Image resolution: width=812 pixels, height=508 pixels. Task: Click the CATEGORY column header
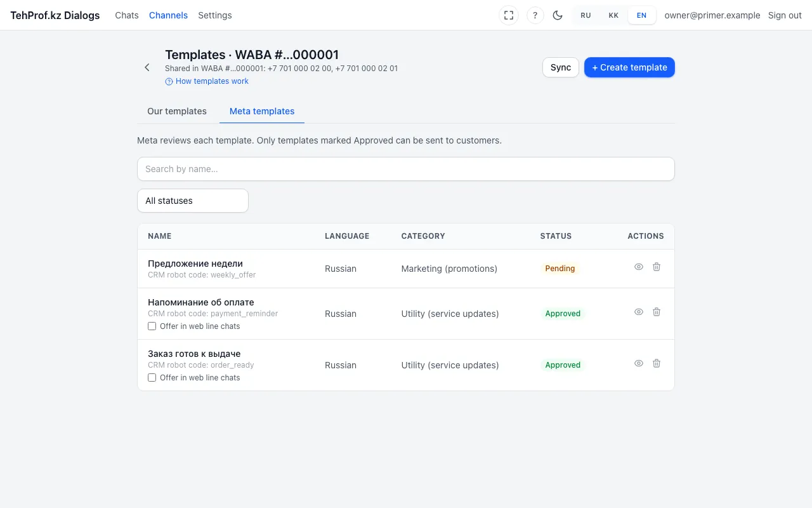[x=423, y=236]
